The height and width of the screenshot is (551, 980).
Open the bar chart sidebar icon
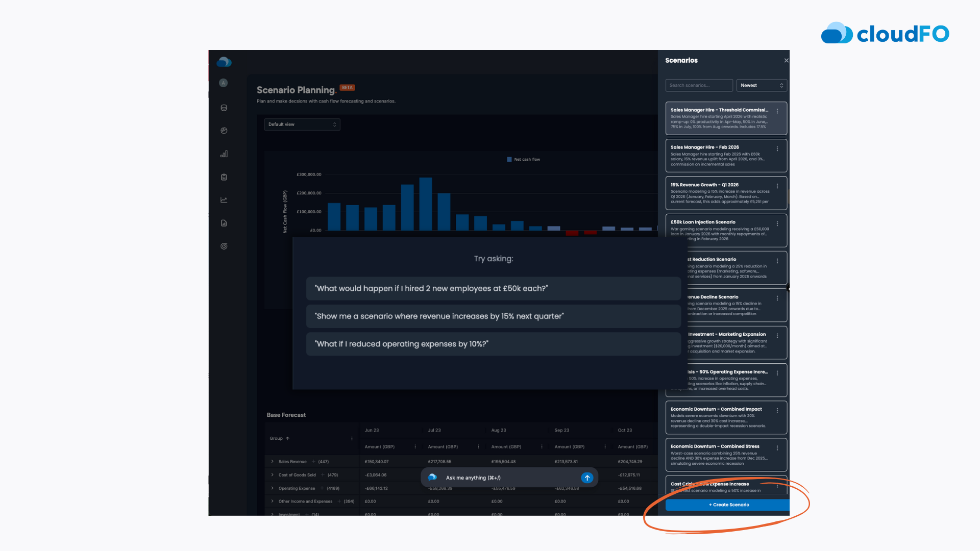point(224,154)
